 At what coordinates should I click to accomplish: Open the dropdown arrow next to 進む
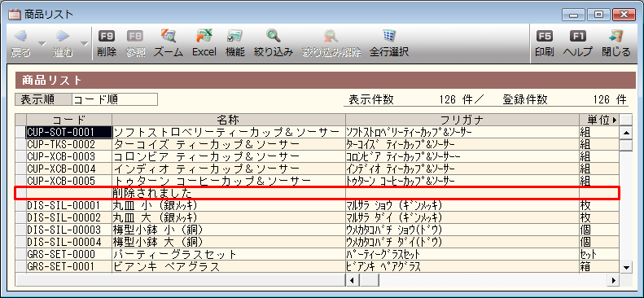pos(84,43)
